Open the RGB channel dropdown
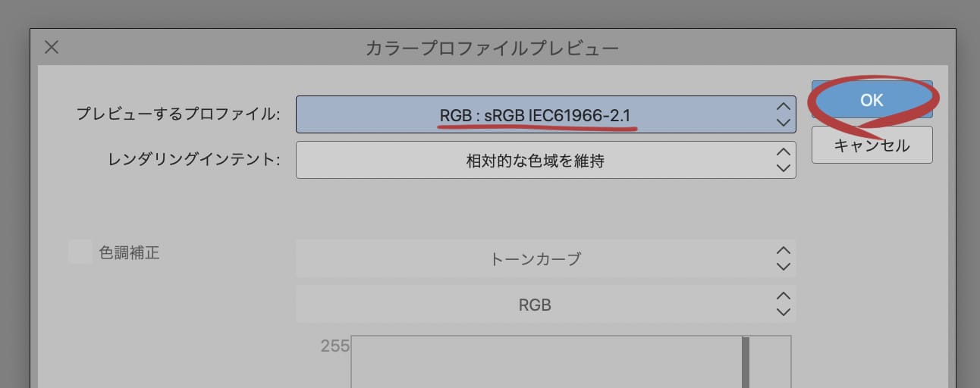Image resolution: width=980 pixels, height=388 pixels. pos(545,305)
